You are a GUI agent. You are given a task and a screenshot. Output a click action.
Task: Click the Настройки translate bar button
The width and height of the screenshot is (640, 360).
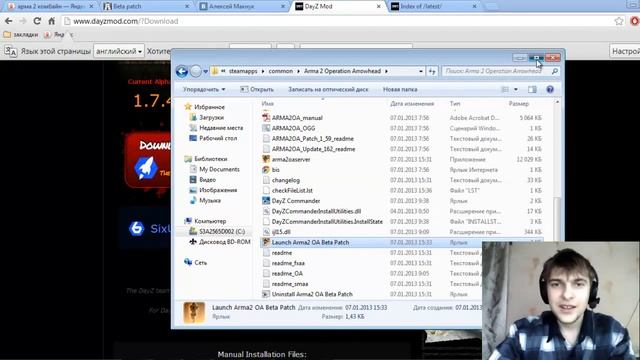click(x=625, y=51)
